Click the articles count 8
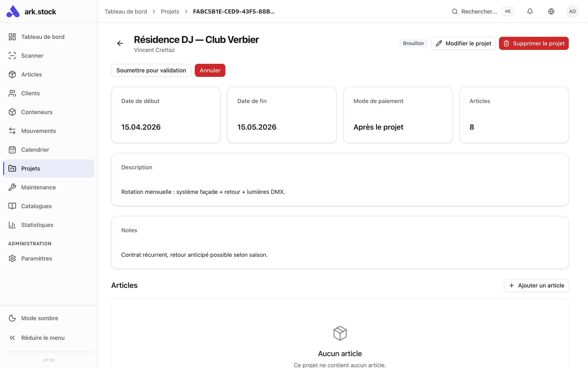Viewport: 588px width, 368px height. coord(472,127)
